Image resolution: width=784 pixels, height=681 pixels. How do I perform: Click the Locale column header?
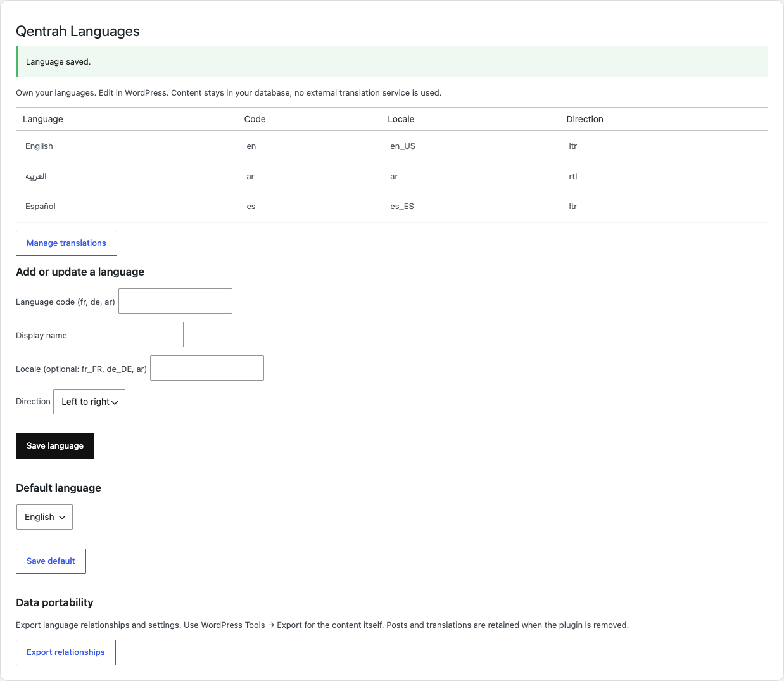coord(401,119)
